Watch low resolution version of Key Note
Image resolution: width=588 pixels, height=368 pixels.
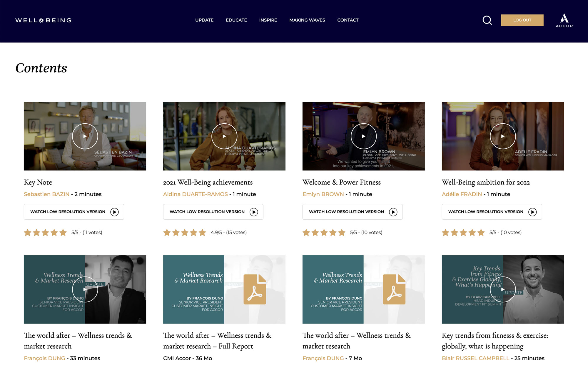coord(74,212)
